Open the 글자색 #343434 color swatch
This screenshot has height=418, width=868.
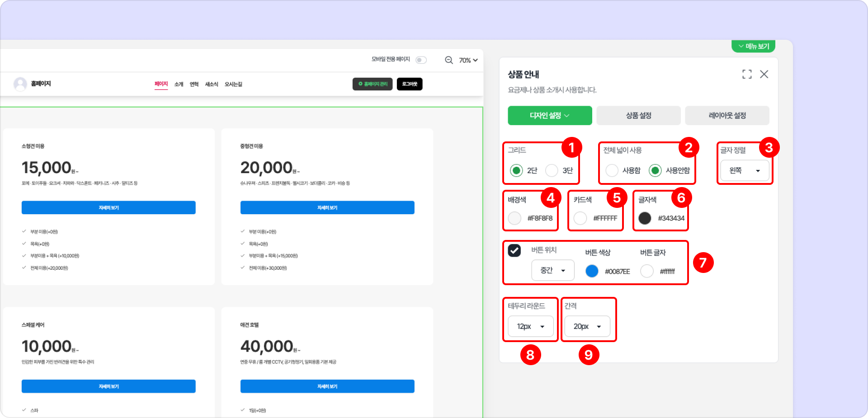(645, 218)
